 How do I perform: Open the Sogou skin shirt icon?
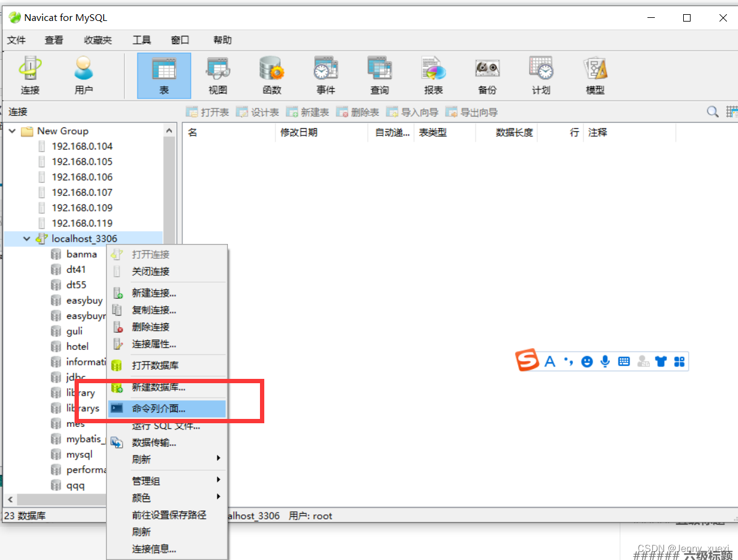coord(661,362)
